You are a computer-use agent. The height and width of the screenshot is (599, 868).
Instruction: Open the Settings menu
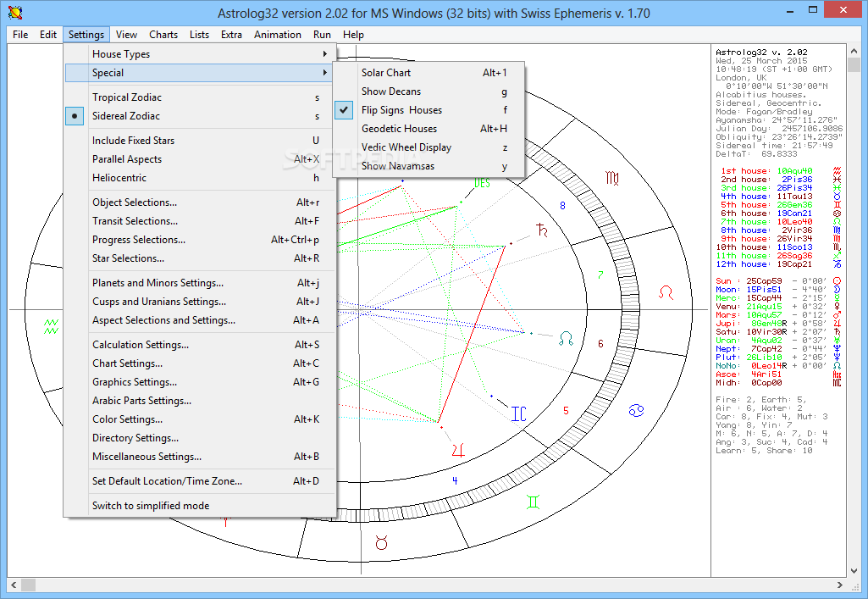pos(86,35)
